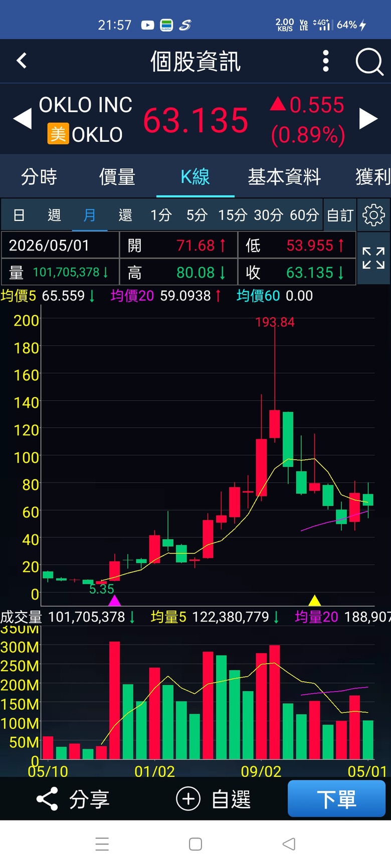Viewport: 391px width, 868px height.
Task: Expand chart to fullscreen
Action: 373,258
